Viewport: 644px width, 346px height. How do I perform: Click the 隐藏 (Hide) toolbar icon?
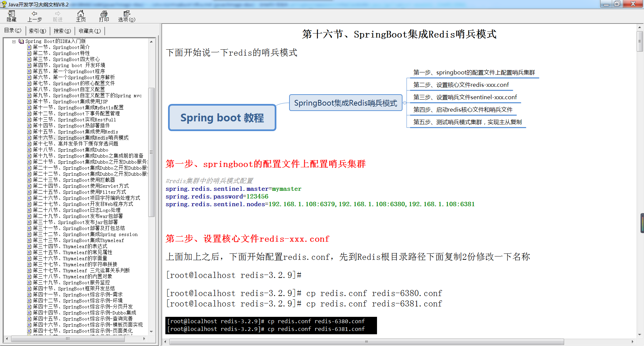click(11, 16)
